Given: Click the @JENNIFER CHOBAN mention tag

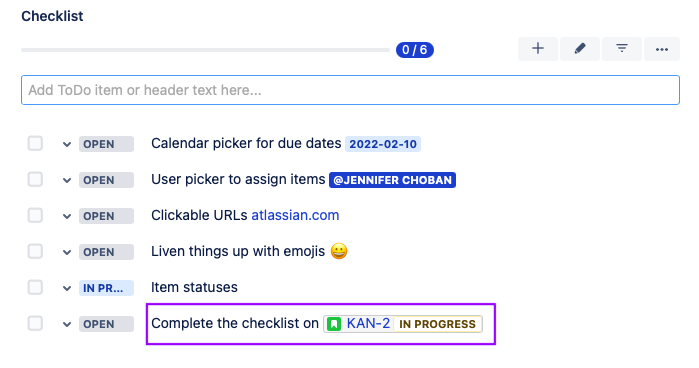Looking at the screenshot, I should point(392,180).
